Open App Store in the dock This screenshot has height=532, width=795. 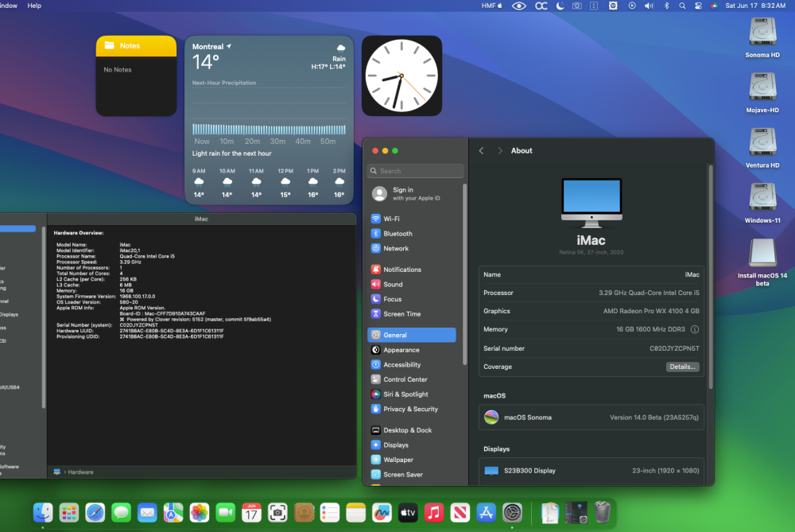tap(487, 513)
